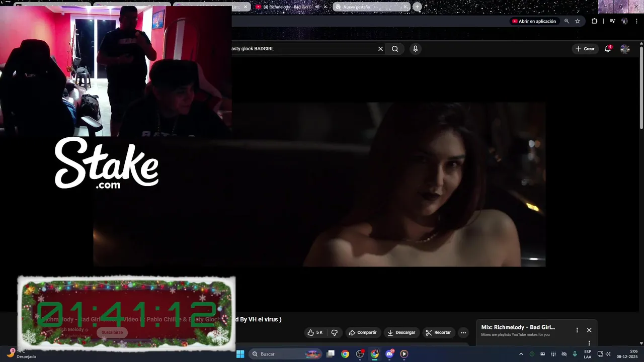The image size is (644, 362).
Task: Open Windows Start menu
Action: pos(240,354)
